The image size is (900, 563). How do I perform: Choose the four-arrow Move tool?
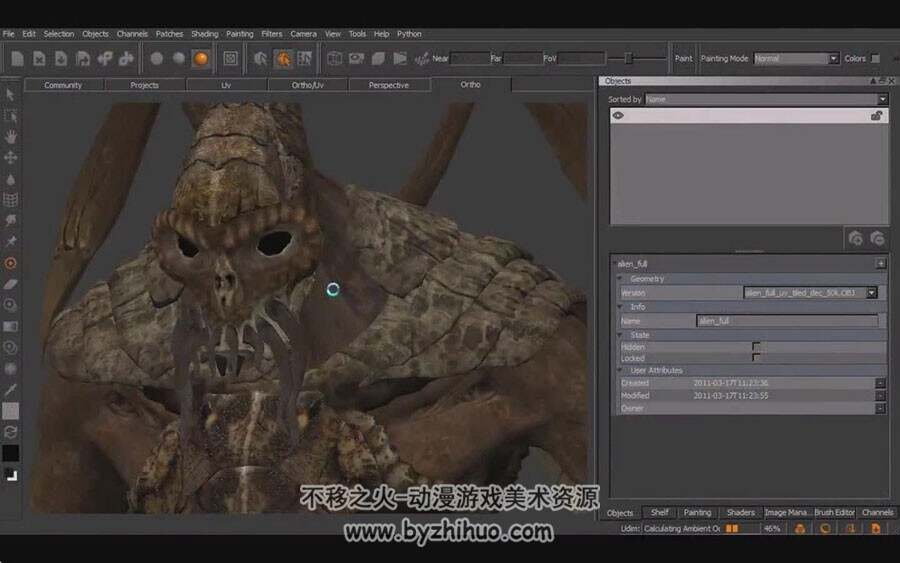(10, 157)
